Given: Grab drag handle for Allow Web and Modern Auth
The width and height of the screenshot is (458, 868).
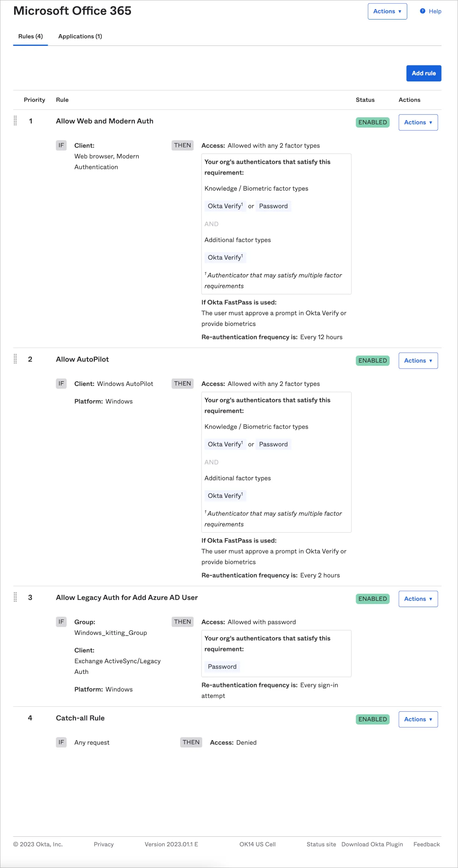Looking at the screenshot, I should [x=15, y=121].
